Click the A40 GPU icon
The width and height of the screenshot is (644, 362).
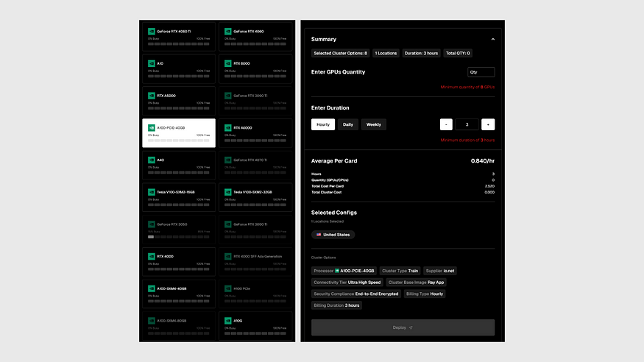(152, 160)
